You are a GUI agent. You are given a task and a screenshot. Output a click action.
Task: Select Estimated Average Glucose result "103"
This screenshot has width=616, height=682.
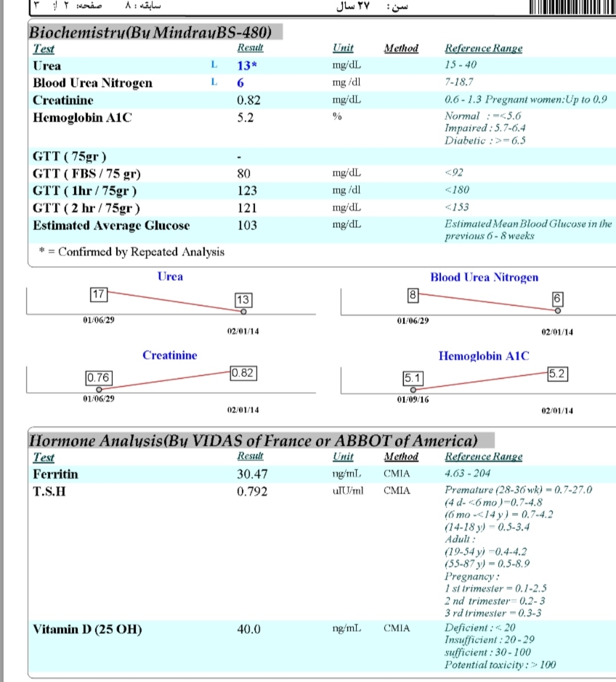[x=247, y=225]
